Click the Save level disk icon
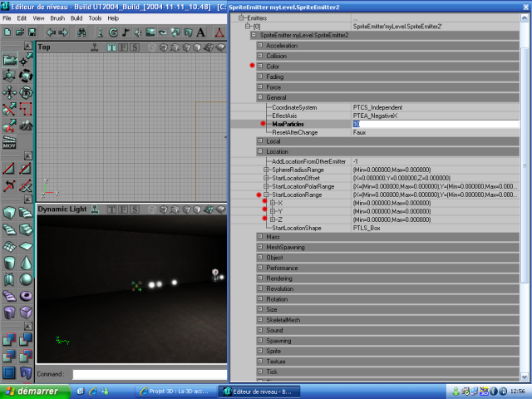Viewport: 532px width, 399px height. 31,32
